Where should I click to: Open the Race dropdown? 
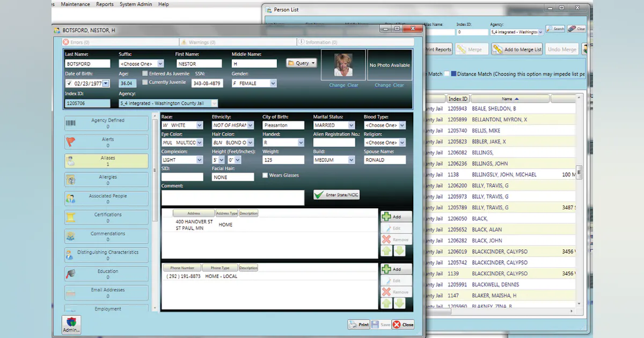tap(182, 126)
